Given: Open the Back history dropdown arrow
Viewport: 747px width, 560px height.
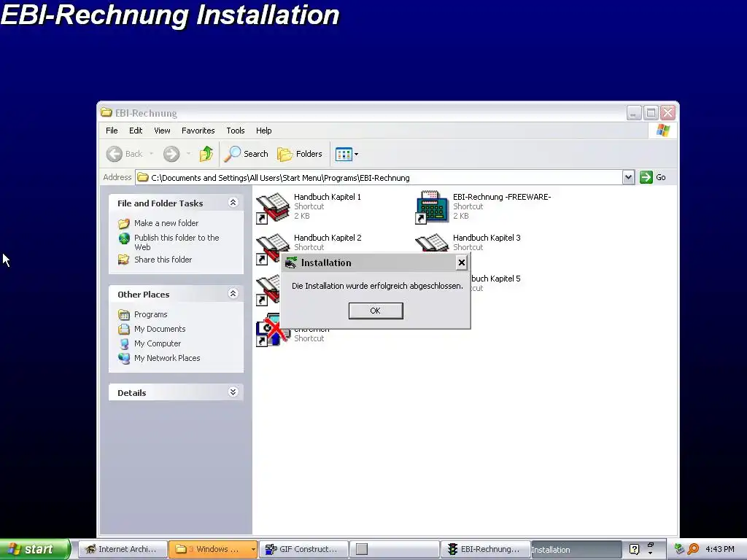Looking at the screenshot, I should pos(152,154).
